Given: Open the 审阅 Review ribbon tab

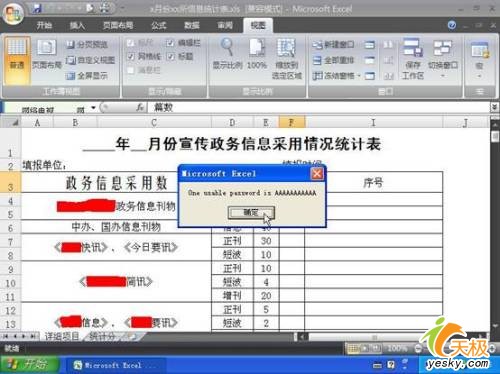Looking at the screenshot, I should pyautogui.click(x=225, y=25).
